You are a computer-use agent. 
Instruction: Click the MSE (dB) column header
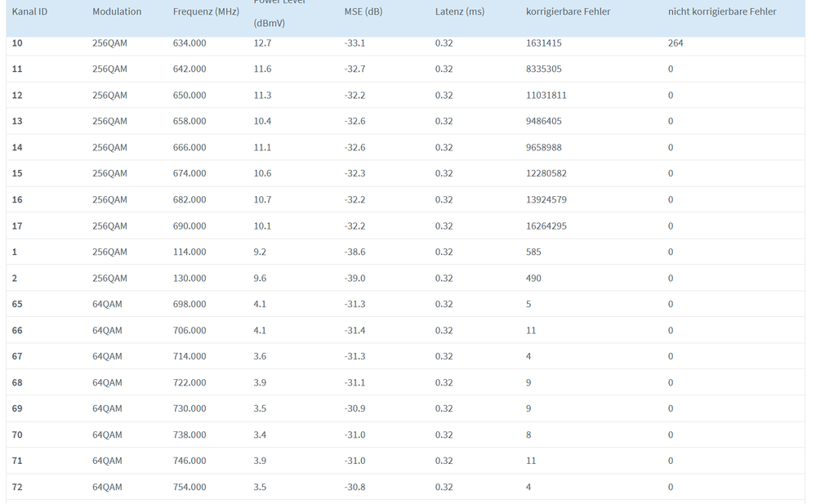(x=363, y=12)
